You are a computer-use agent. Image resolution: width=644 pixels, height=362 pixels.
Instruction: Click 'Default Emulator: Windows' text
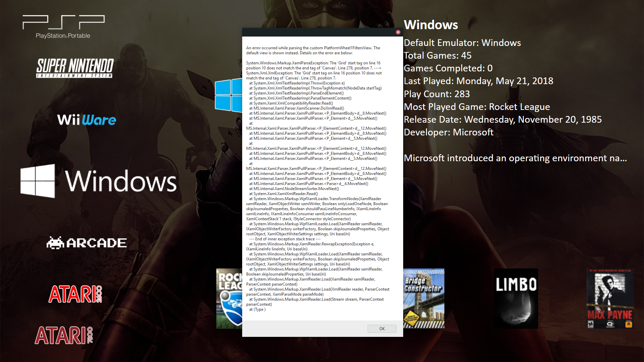pos(462,43)
